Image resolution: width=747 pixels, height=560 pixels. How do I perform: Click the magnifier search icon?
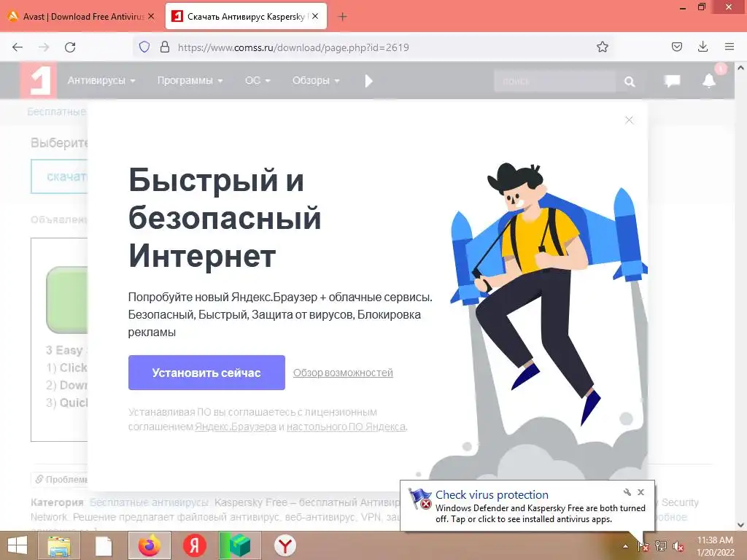pyautogui.click(x=630, y=82)
